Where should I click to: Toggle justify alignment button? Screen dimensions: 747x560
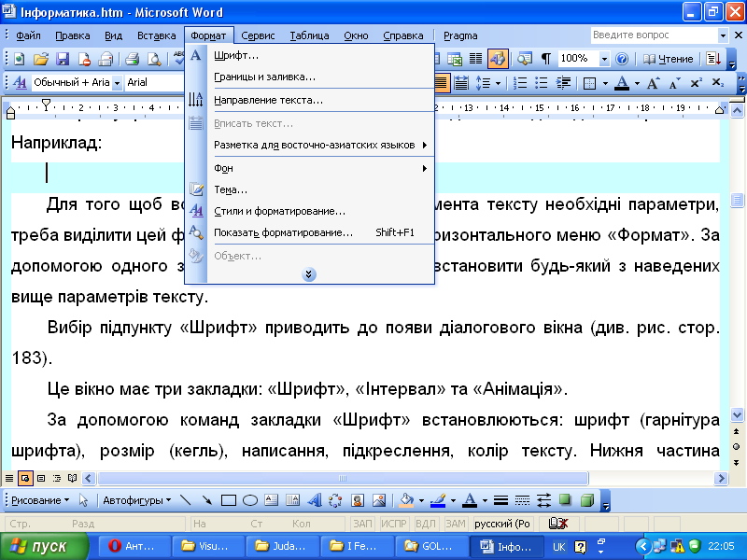point(441,83)
